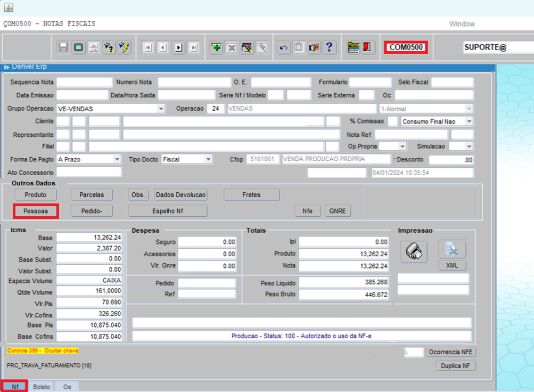534x392 pixels.
Task: Click the exit door icon
Action: (367, 47)
